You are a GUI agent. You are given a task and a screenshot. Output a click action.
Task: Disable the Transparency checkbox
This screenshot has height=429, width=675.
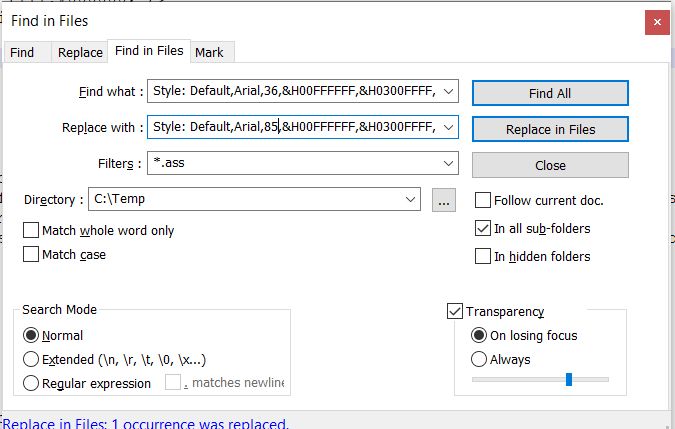[455, 312]
